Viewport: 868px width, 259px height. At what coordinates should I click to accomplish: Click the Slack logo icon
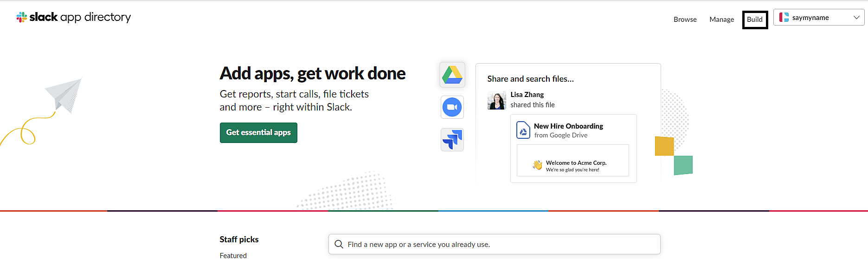pyautogui.click(x=22, y=17)
